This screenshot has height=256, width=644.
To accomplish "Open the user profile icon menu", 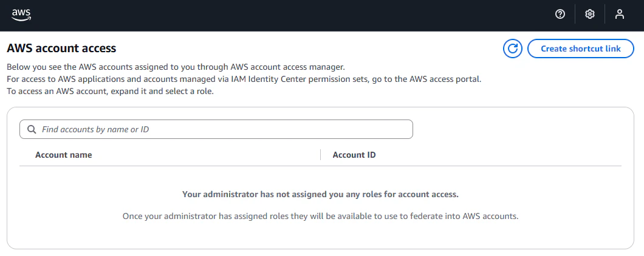I will (x=619, y=15).
